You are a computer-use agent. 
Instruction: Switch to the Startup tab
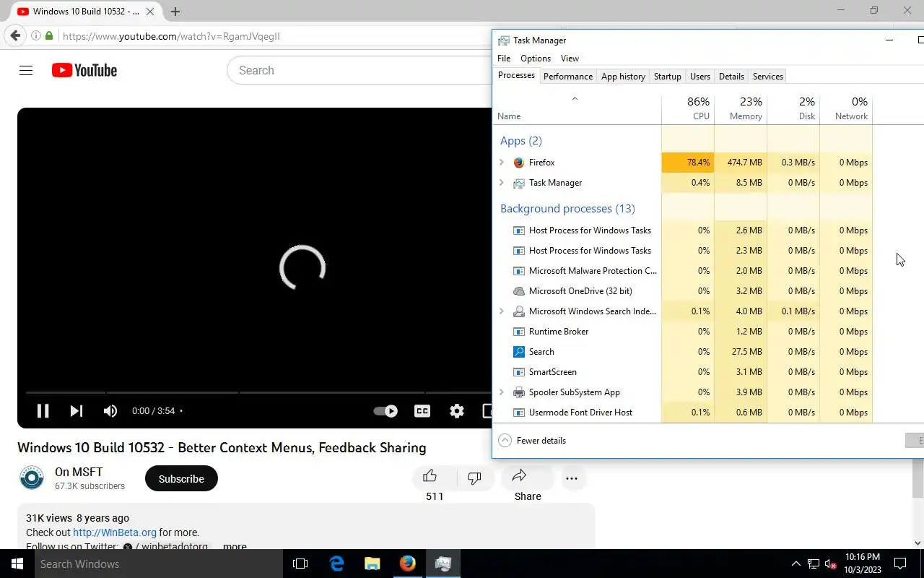(668, 77)
